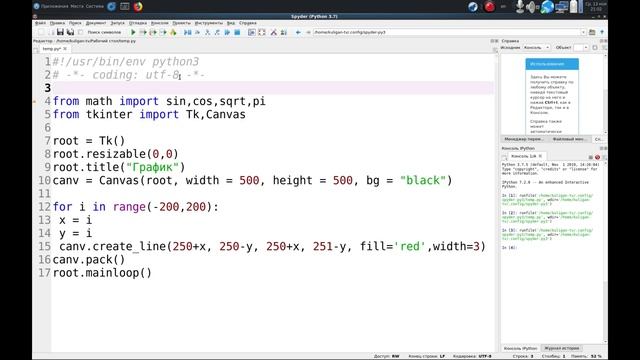Screen dimensions: 640x360
Task: Click on 'root.title' line in editor
Action: click(119, 167)
